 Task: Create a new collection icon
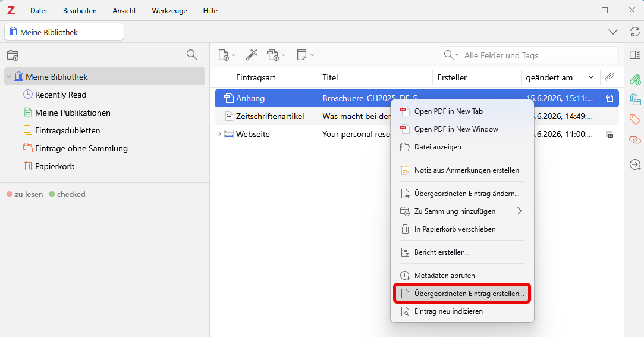[x=12, y=55]
